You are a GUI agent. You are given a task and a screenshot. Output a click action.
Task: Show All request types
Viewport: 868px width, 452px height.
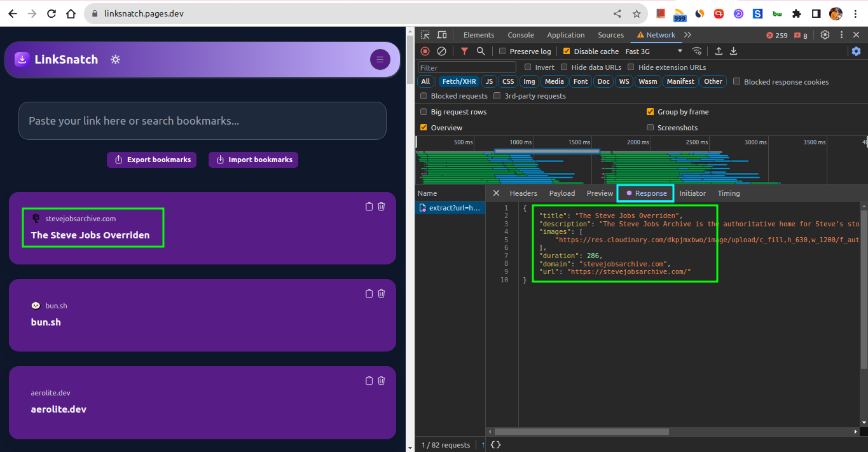425,81
